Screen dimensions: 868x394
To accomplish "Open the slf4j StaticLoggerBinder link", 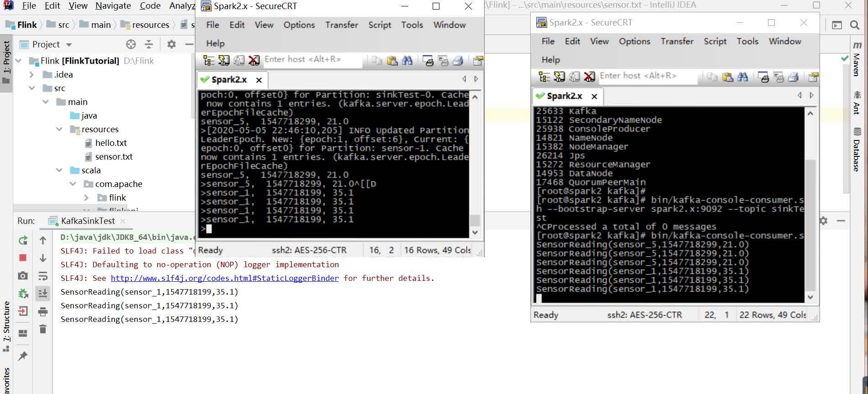I will point(225,278).
